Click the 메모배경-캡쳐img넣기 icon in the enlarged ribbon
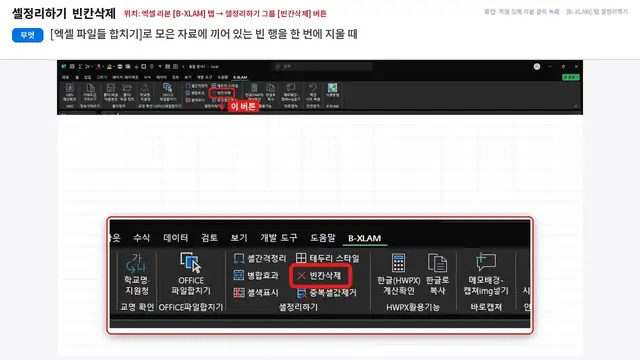640x360 pixels. [486, 262]
